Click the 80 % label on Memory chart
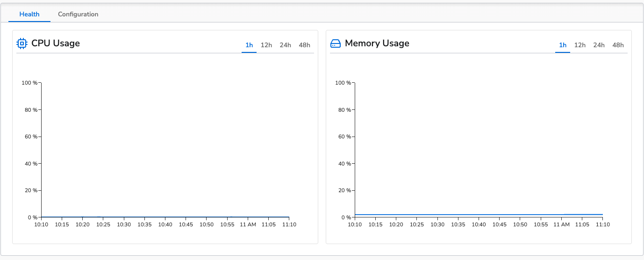 pos(344,110)
